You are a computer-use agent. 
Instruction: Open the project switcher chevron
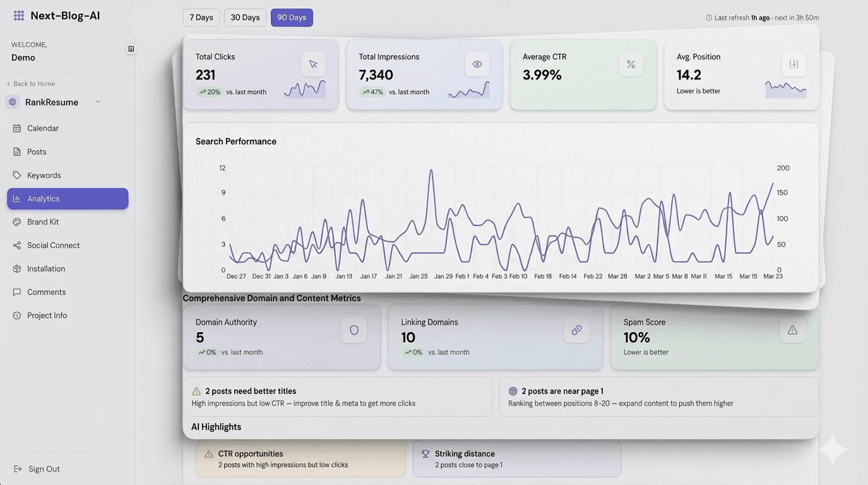[98, 102]
